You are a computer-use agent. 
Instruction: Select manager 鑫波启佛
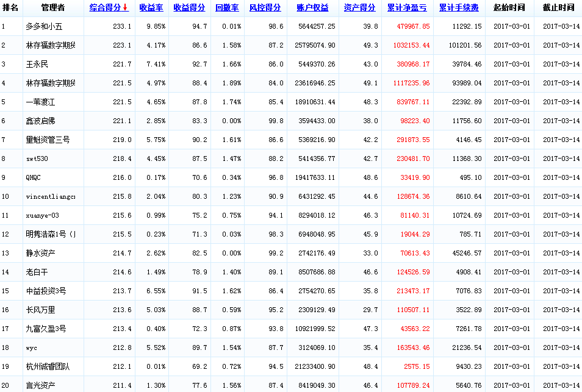[40, 121]
